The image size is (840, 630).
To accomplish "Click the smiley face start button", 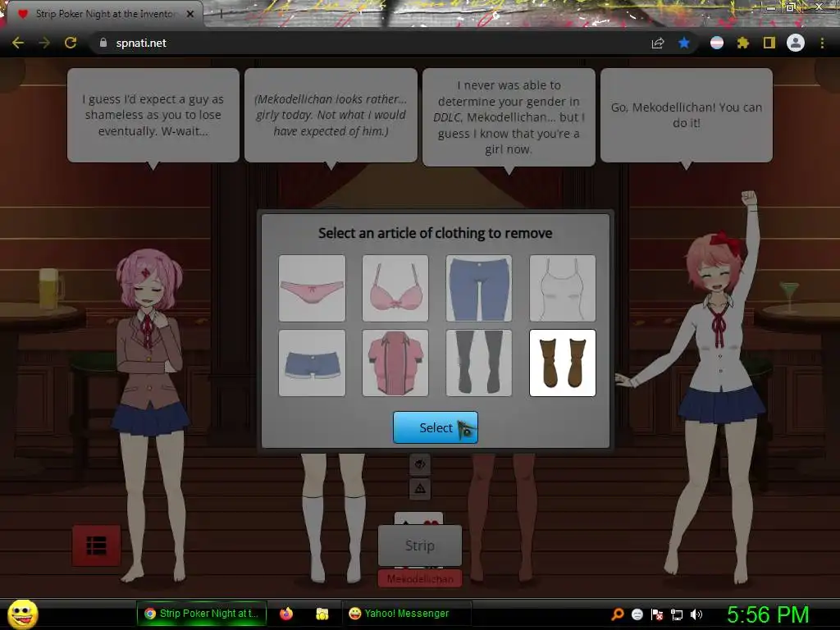I will click(x=22, y=614).
